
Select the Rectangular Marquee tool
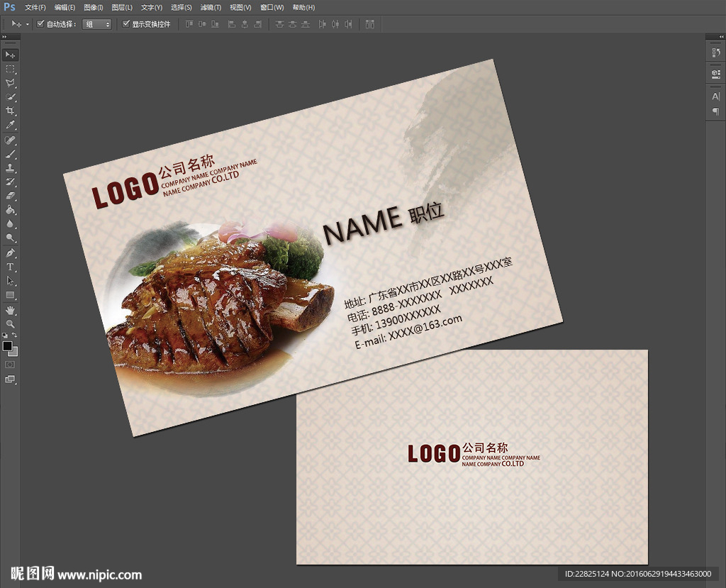10,69
